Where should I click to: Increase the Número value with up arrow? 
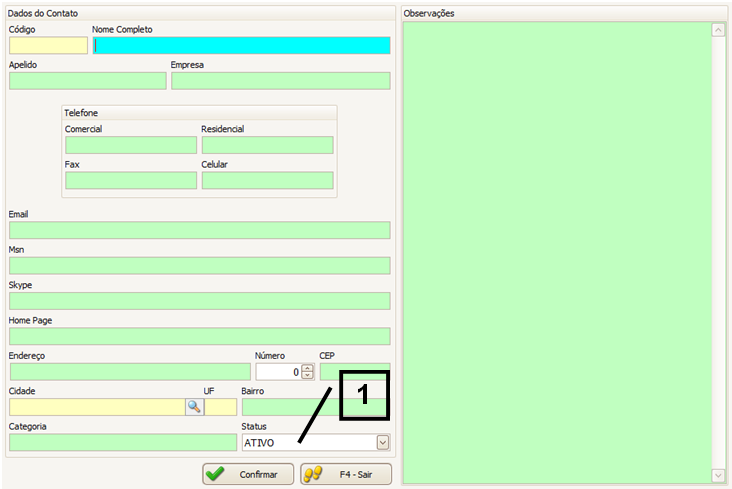307,367
